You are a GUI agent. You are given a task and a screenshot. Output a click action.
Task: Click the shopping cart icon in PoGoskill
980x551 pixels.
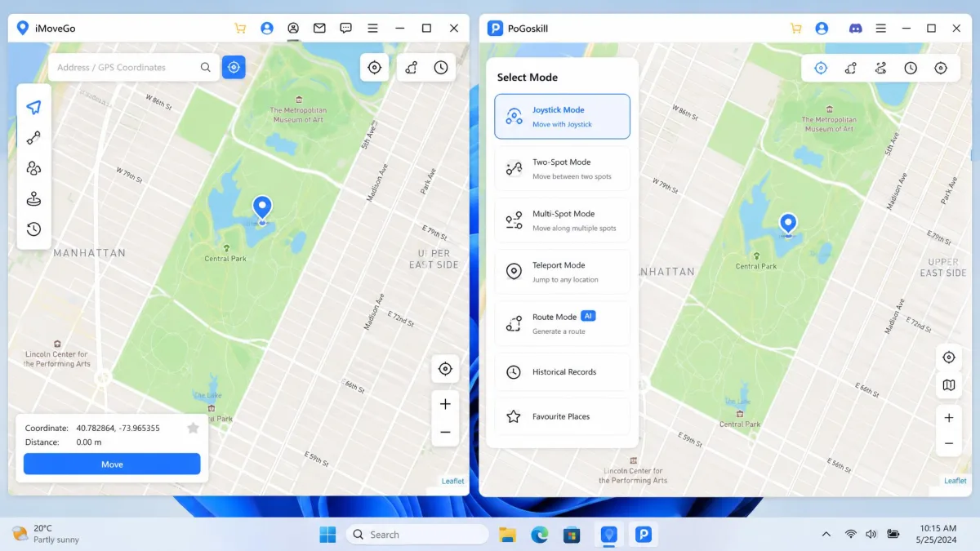(795, 28)
